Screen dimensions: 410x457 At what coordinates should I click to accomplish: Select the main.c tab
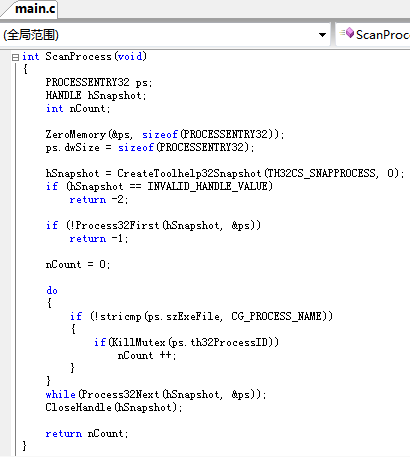click(35, 9)
